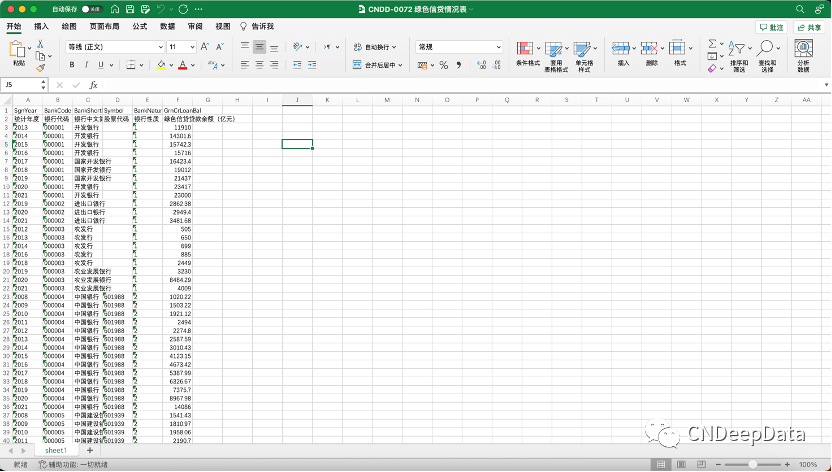Click the Align Bottom icon
Image resolution: width=832 pixels, height=472 pixels.
[x=274, y=47]
